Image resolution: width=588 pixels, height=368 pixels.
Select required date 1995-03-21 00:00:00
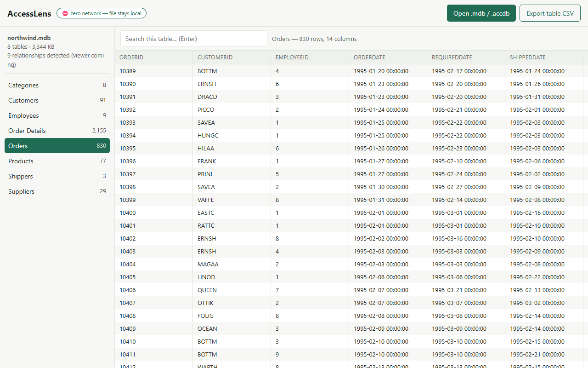click(x=466, y=290)
